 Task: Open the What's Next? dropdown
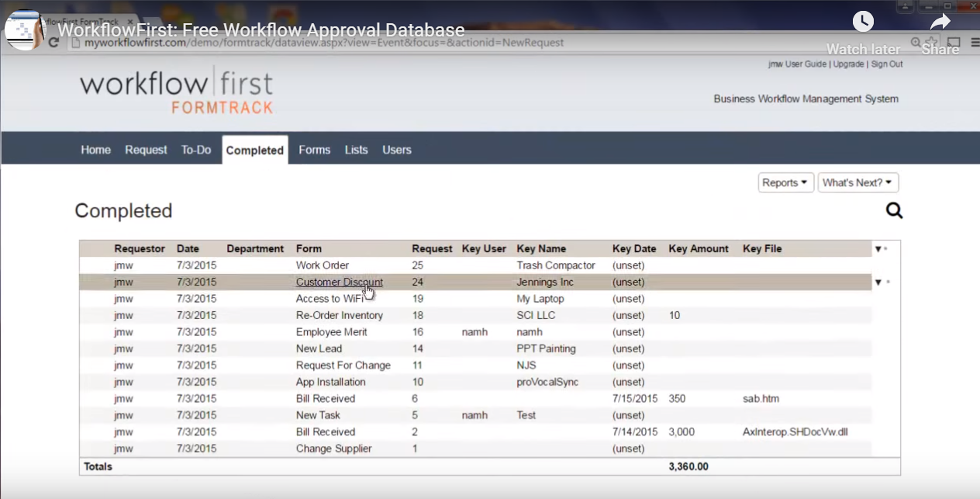(857, 182)
